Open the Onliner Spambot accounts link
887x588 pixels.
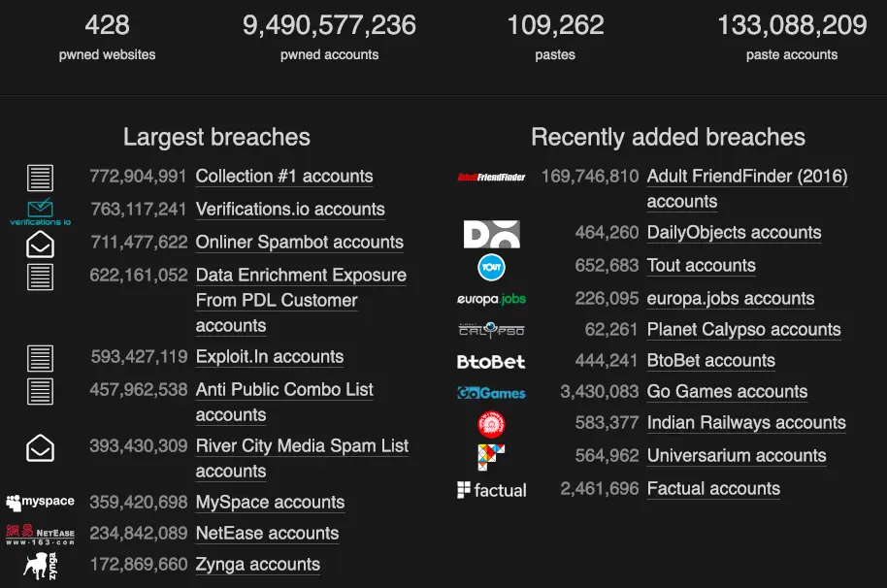[x=299, y=243]
